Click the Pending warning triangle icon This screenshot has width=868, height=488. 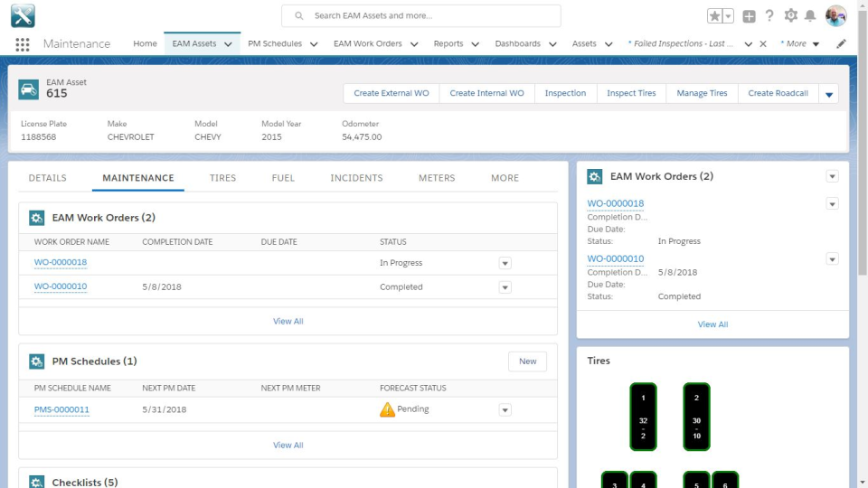(387, 409)
